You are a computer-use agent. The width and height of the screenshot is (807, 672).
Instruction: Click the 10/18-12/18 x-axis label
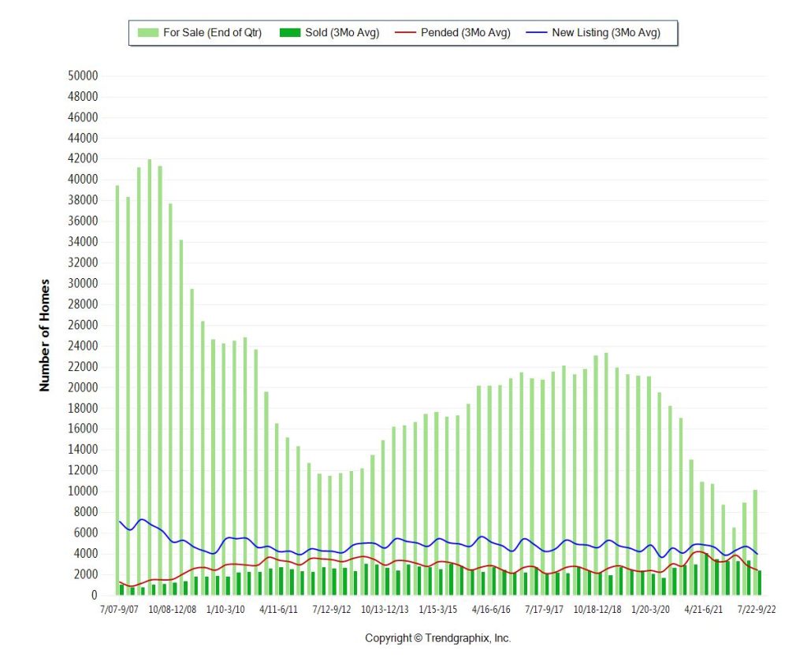[x=597, y=610]
